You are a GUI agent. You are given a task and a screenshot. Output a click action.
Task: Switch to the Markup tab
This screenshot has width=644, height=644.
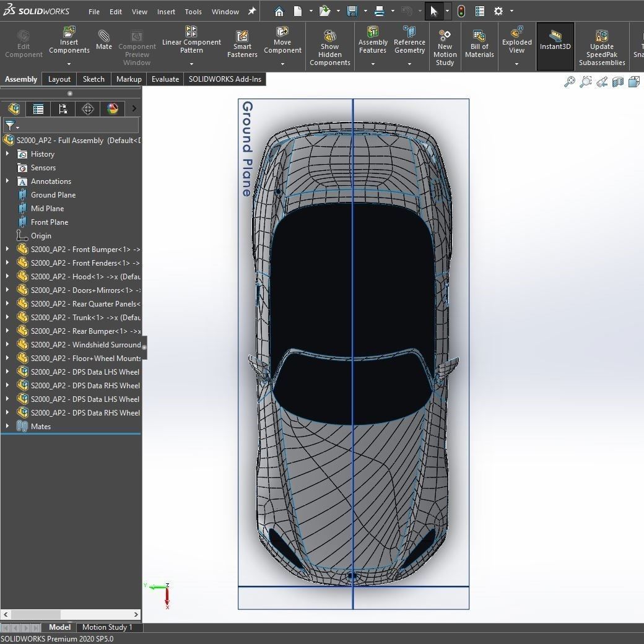pos(129,79)
